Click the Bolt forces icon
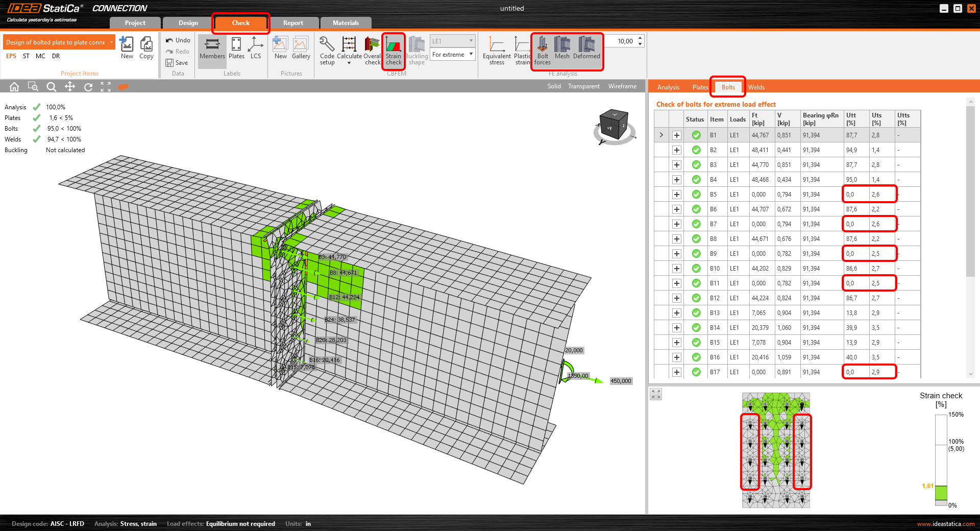This screenshot has width=980, height=531. coord(542,50)
